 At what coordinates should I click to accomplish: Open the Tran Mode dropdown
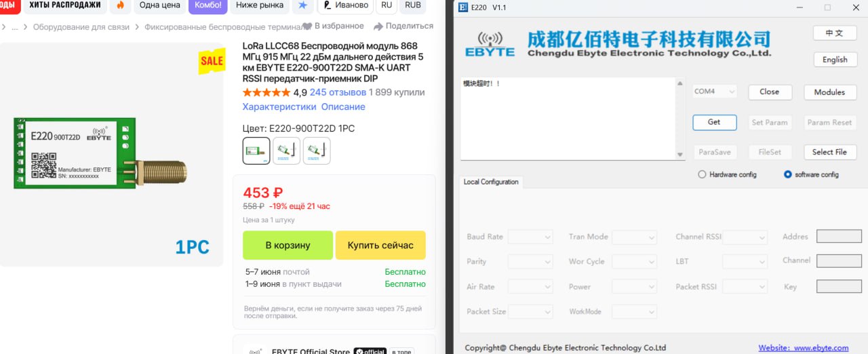pos(634,237)
